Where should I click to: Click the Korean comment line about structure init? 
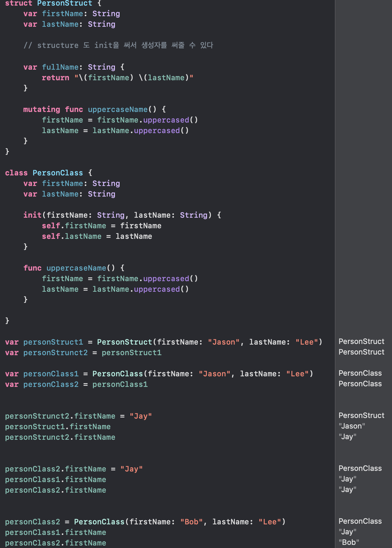point(118,45)
